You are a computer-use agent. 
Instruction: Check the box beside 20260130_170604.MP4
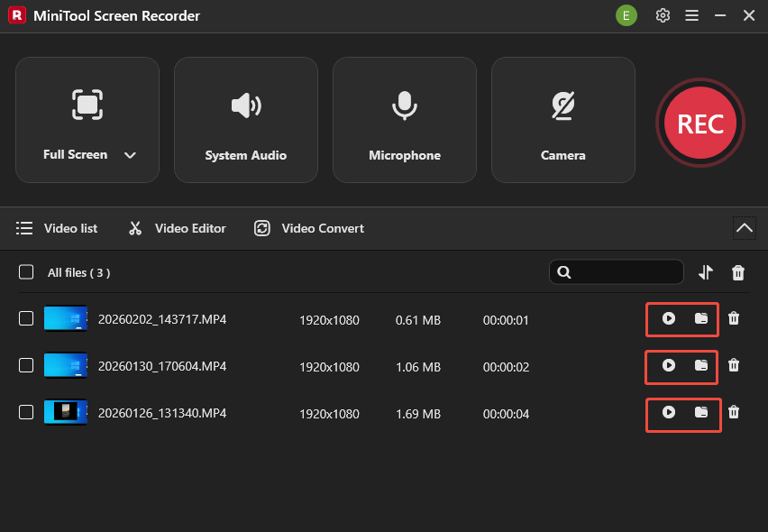click(26, 367)
